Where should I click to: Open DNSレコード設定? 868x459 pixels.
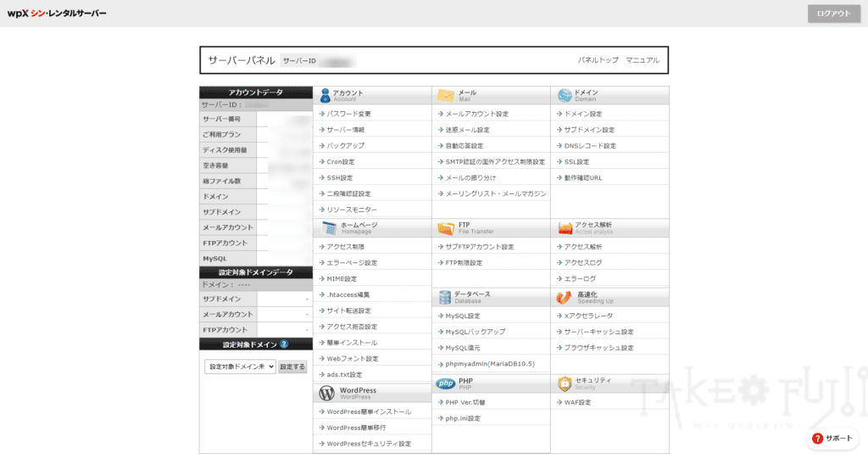(590, 146)
